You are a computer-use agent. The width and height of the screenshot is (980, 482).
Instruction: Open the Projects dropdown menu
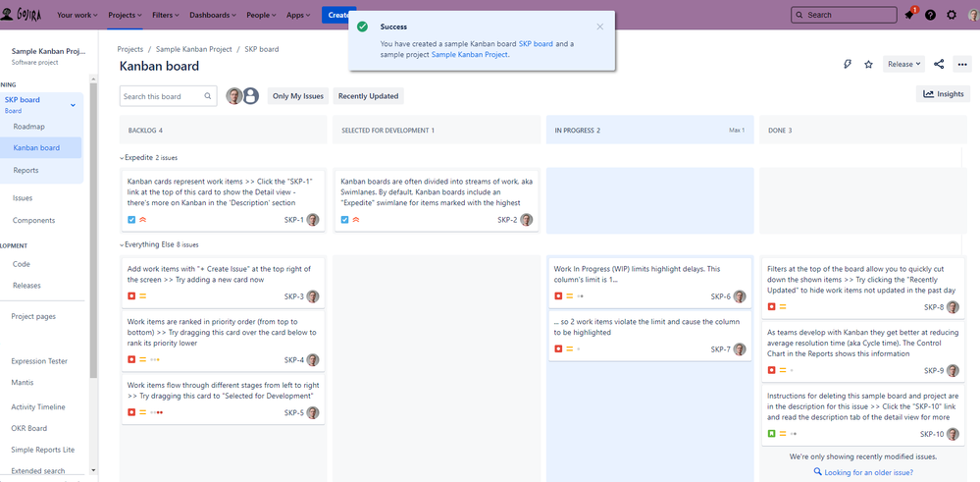click(125, 15)
